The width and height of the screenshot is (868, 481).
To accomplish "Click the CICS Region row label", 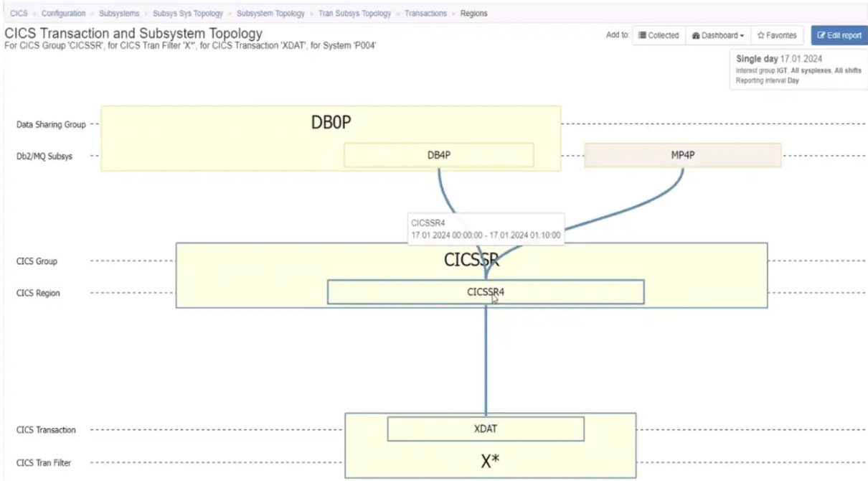I will 38,293.
